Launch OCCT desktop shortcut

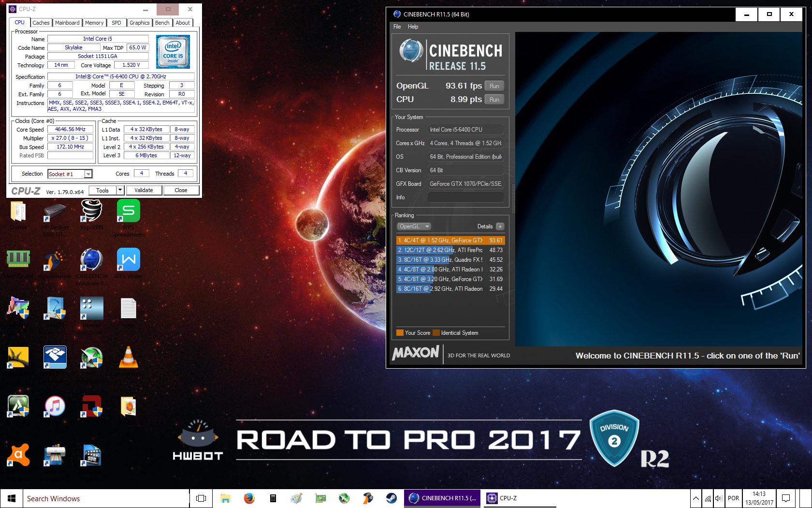point(92,406)
